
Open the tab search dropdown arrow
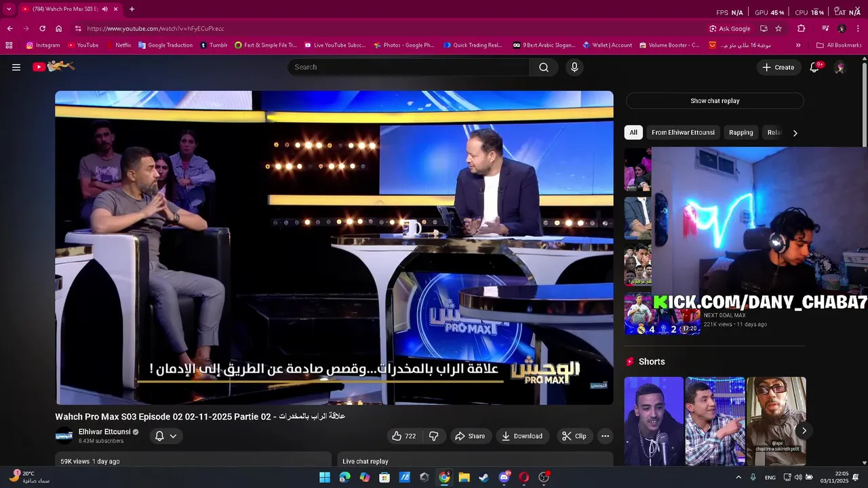click(x=8, y=9)
